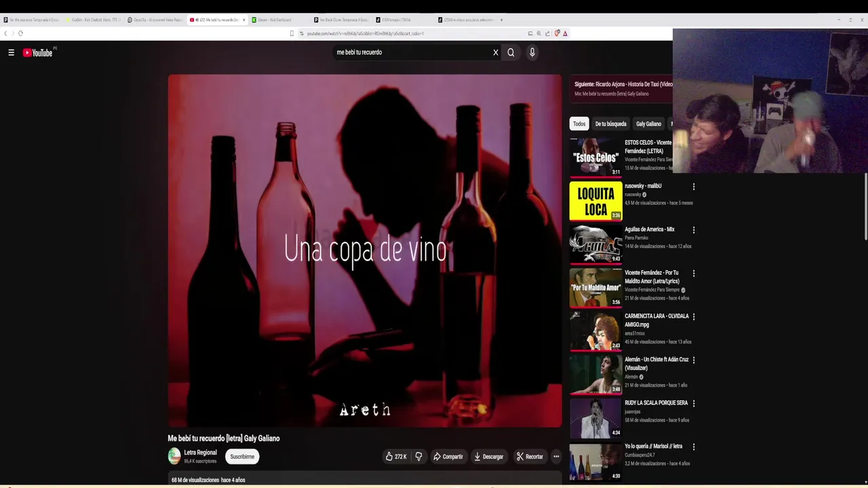
Task: Switch to the KickBot Kick Chatbot tab
Action: [94, 20]
